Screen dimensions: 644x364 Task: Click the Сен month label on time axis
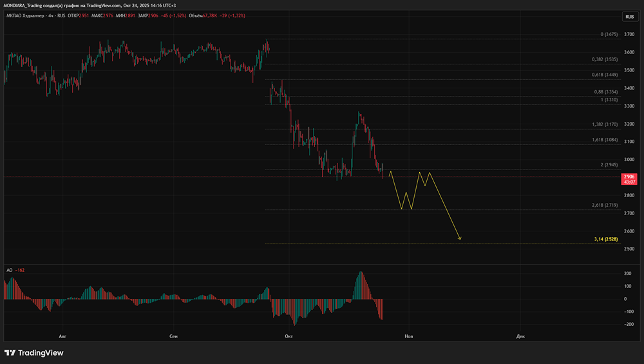coord(173,336)
